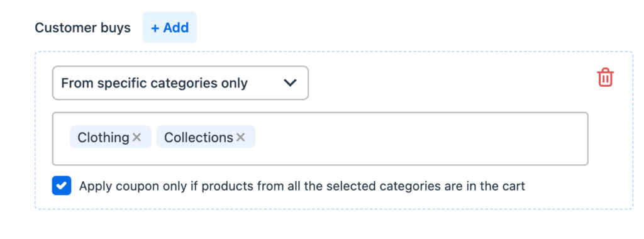Click the word 'Collections' in the tag
The image size is (644, 239).
(199, 138)
